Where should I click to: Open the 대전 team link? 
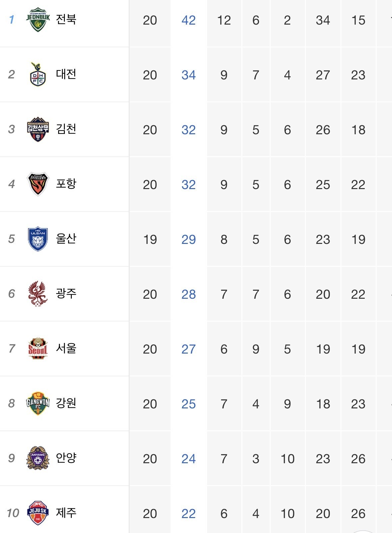(66, 74)
